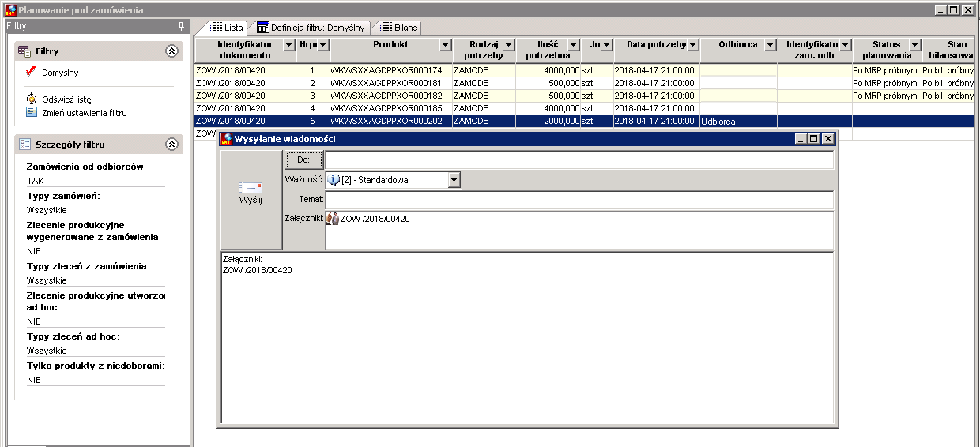Click the Odśwież listę link

point(66,100)
